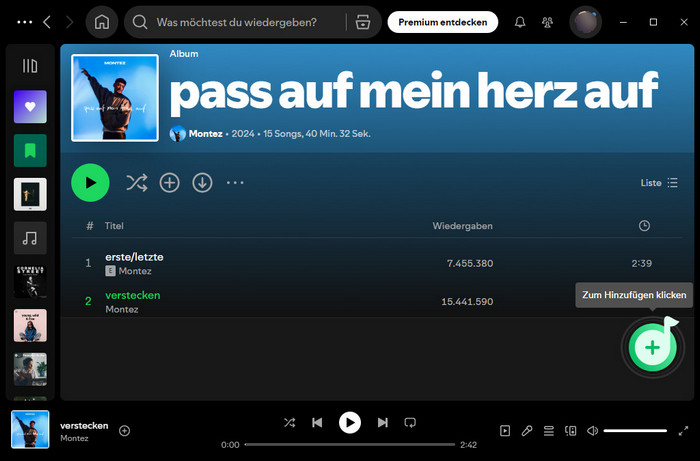Add current song to Liked Songs
700x461 pixels.
tap(125, 431)
